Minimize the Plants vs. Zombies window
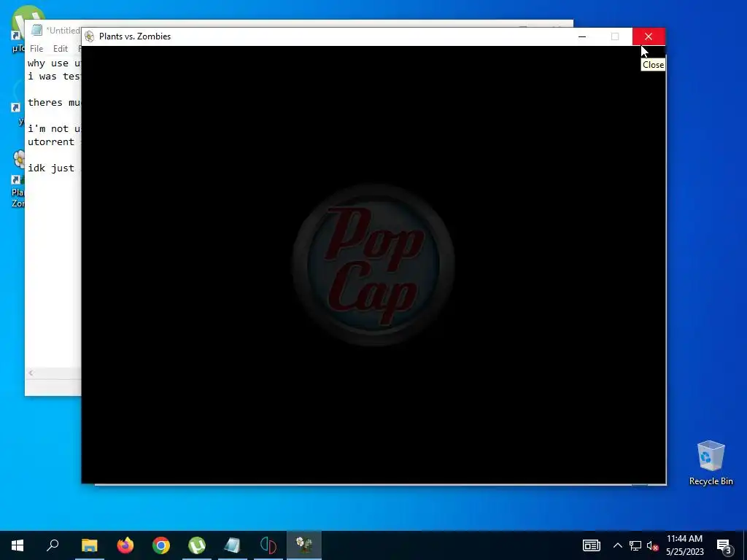Screen dimensions: 747x560 (x=581, y=36)
